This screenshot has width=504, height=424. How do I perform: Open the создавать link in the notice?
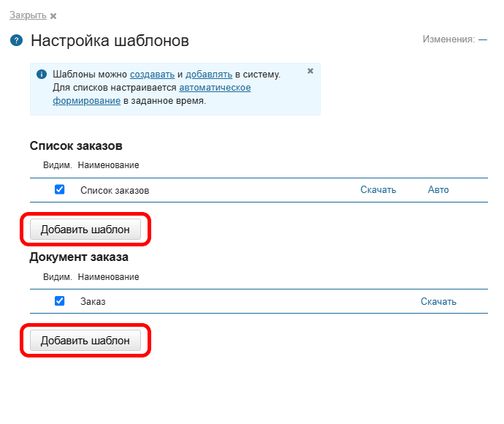[152, 75]
